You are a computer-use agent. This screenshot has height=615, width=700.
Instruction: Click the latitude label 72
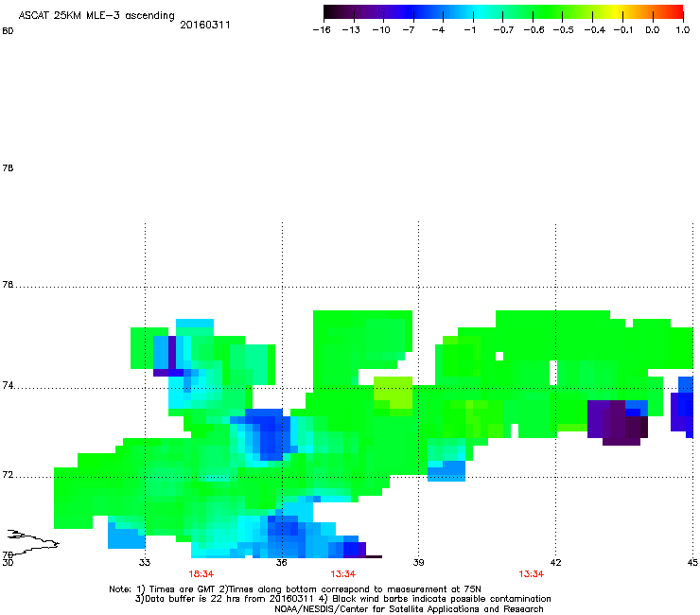8,475
